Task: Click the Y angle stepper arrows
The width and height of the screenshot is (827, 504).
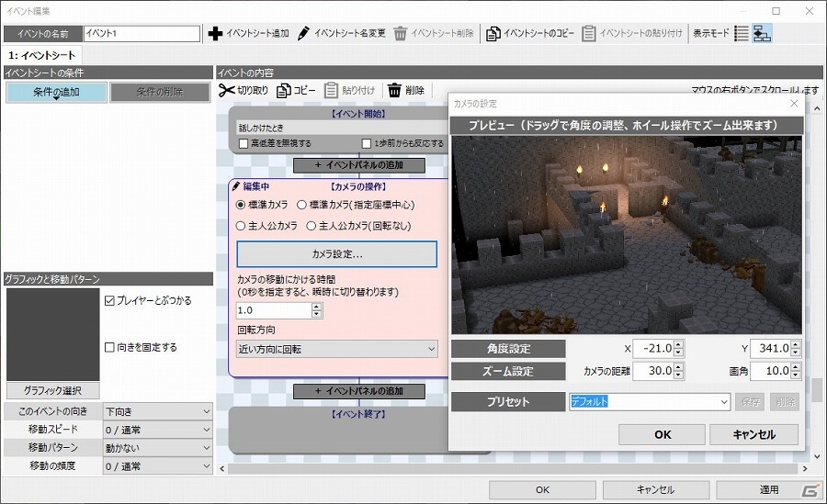Action: [796, 349]
